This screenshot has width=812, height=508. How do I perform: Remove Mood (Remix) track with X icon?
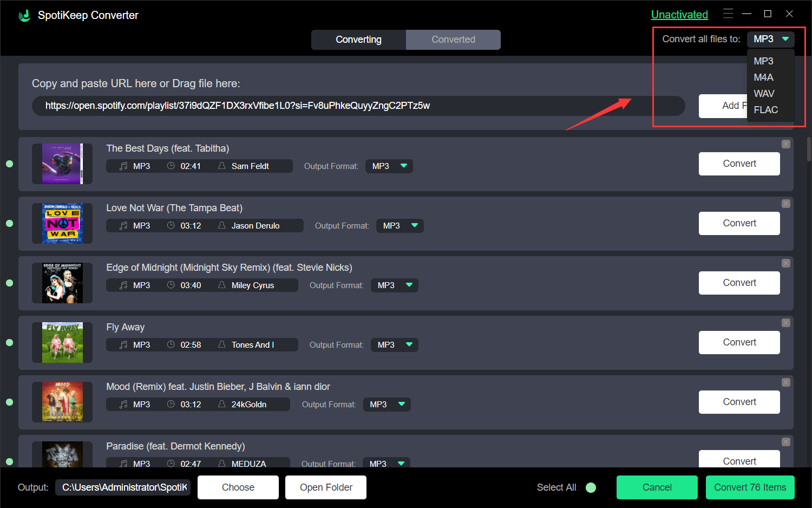point(786,382)
